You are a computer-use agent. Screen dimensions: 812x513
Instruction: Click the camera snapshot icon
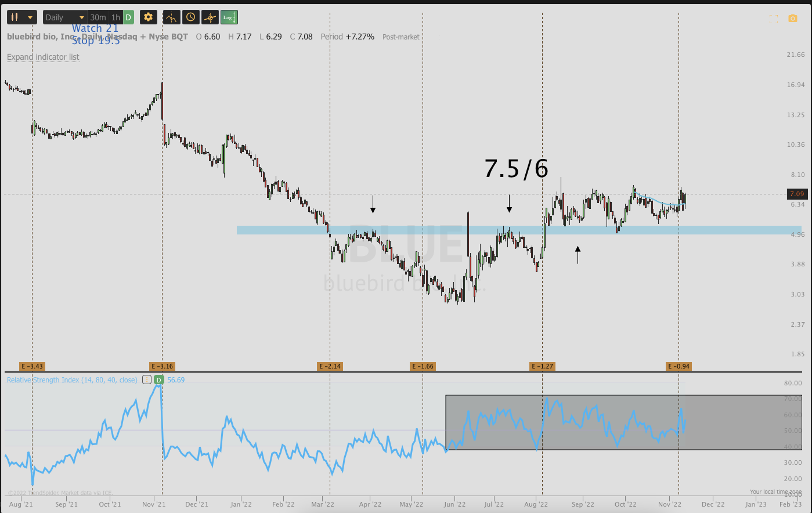click(793, 19)
